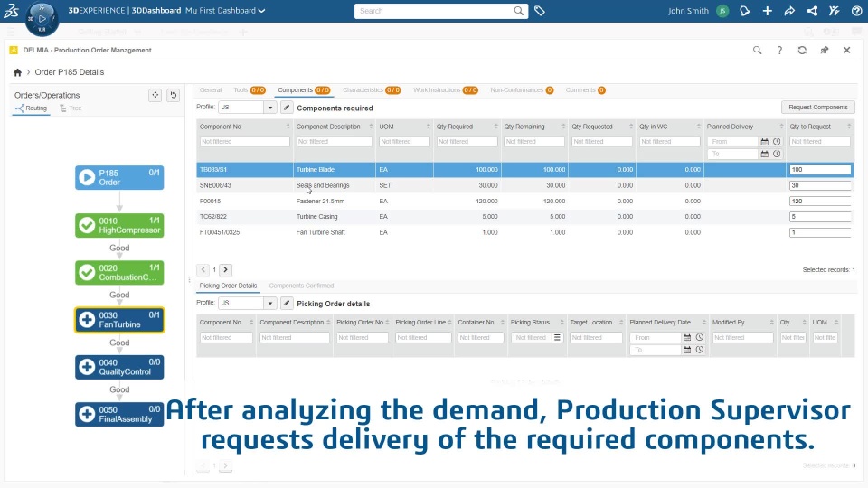This screenshot has height=488, width=868.
Task: Switch to the Characteristics tab
Action: 372,90
